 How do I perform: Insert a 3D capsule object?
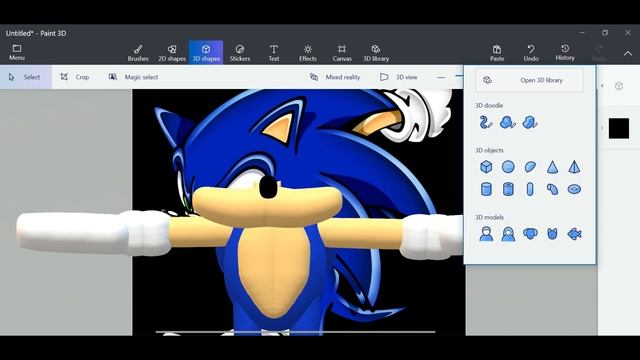click(x=530, y=189)
